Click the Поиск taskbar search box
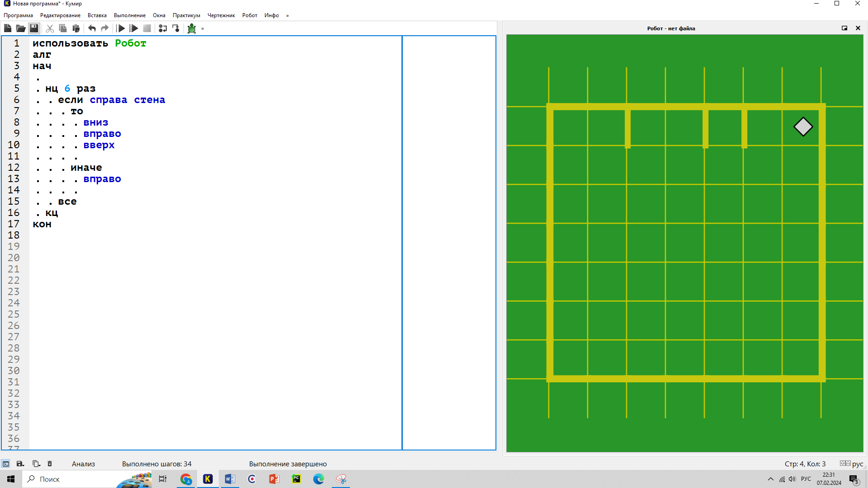 pos(86,479)
